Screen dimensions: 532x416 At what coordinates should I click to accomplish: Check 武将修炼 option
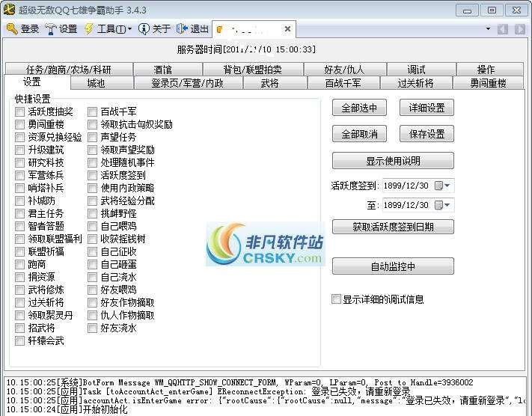[19, 290]
